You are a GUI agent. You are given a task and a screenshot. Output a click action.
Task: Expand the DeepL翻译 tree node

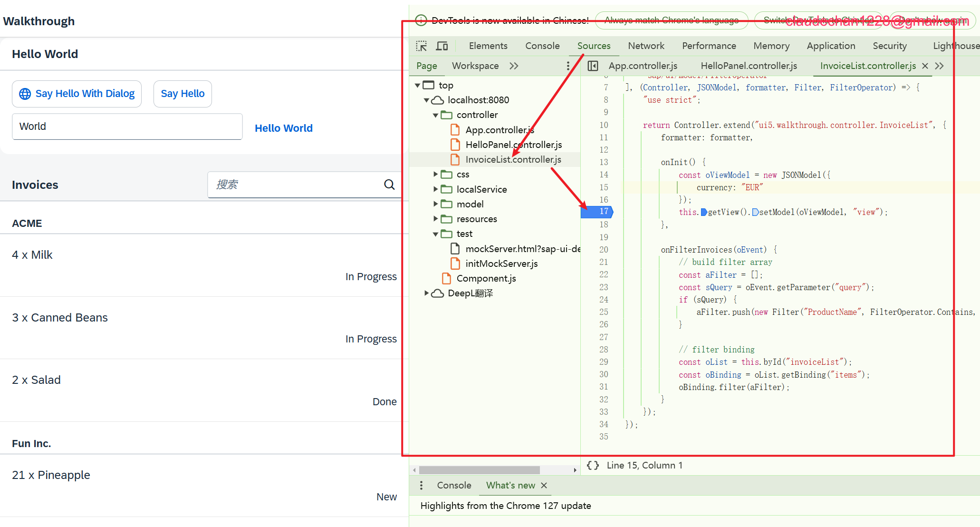point(426,293)
